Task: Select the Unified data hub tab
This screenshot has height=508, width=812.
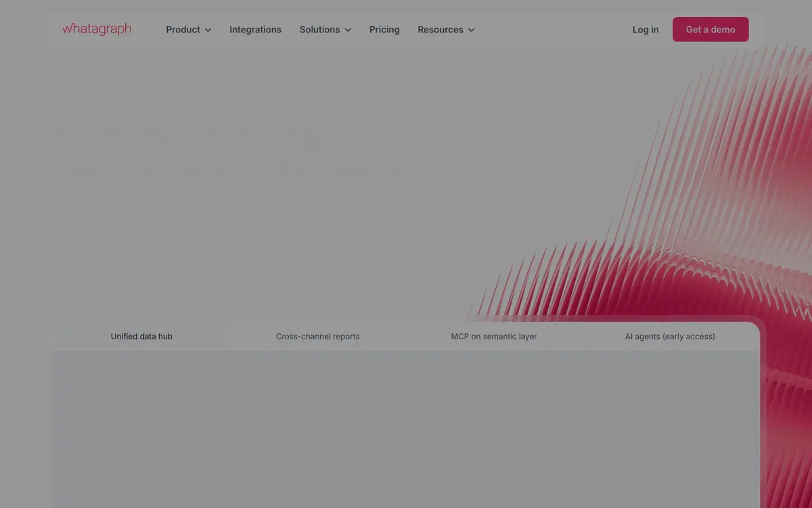Action: 141,337
